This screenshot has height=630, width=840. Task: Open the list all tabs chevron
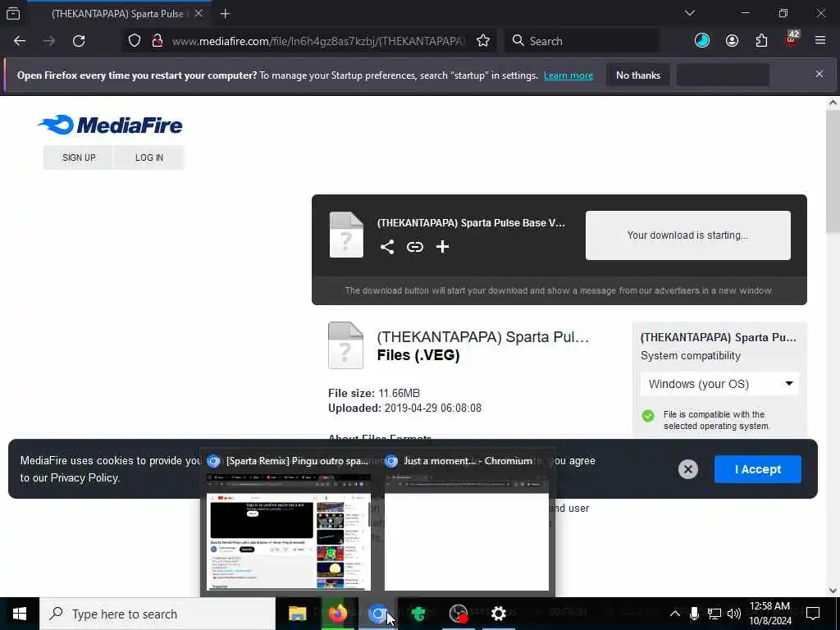(689, 13)
